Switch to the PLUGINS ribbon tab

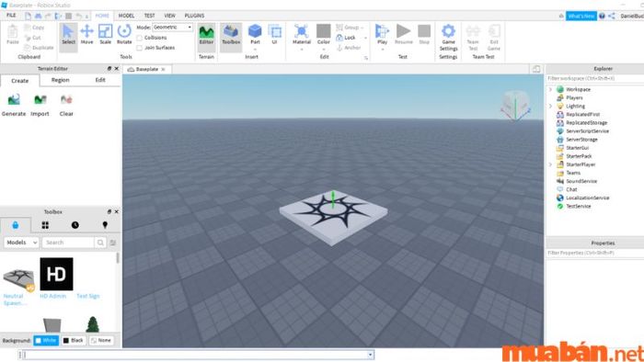pos(194,16)
